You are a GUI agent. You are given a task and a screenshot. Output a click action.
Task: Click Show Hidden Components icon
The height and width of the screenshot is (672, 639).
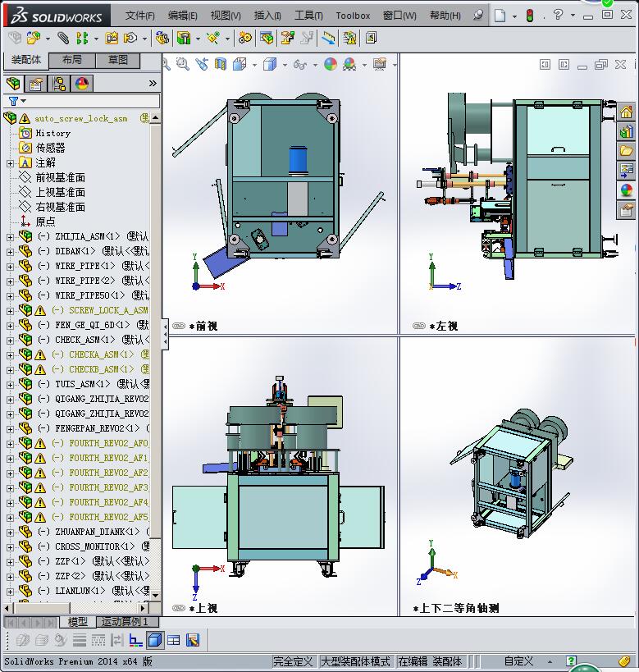coord(162,38)
